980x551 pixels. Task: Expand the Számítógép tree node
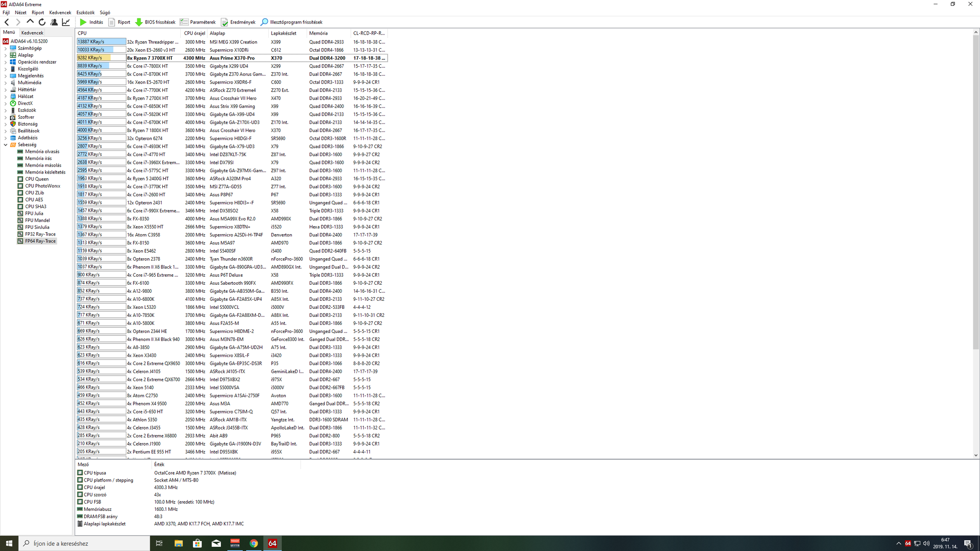click(x=6, y=48)
